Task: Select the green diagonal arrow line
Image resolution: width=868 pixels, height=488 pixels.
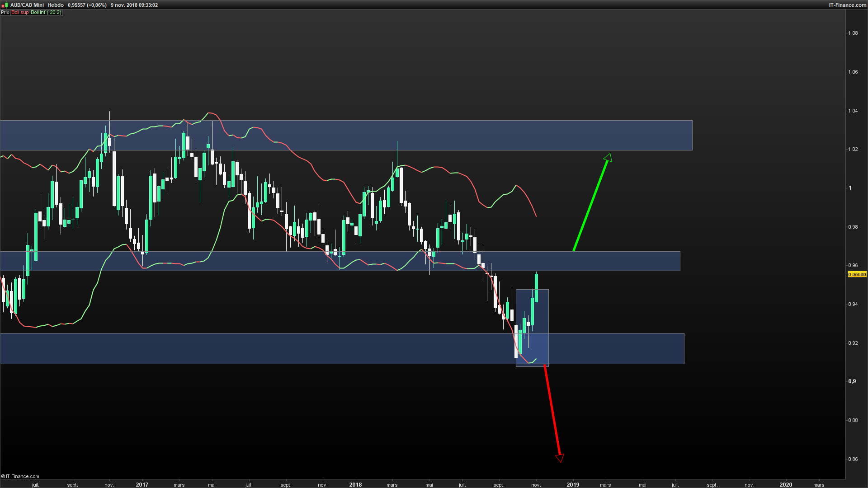Action: (590, 206)
